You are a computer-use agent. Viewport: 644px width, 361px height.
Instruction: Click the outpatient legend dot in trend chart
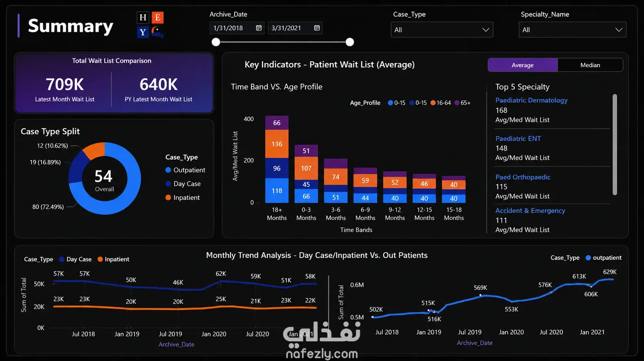tap(588, 258)
